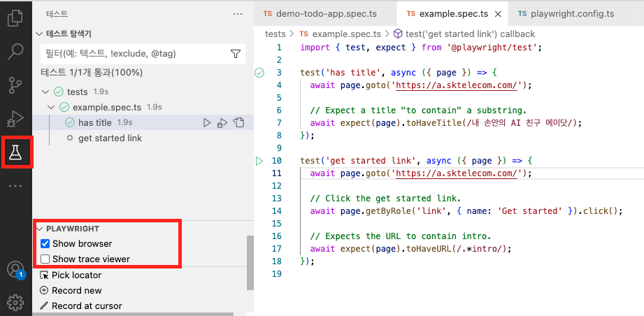Screen dimensions: 644x316
Task: Click the filter funnel icon in test explorer
Action: 236,54
